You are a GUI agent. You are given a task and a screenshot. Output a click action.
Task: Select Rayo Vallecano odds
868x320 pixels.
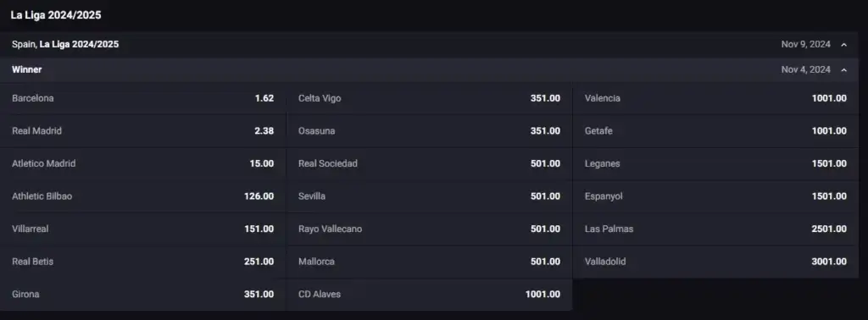coord(430,229)
